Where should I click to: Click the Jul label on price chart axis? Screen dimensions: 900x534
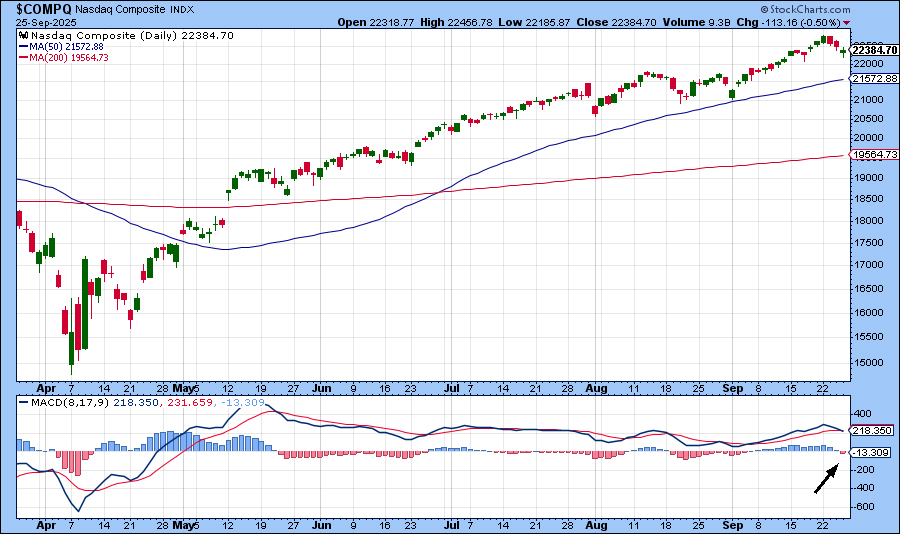(450, 385)
